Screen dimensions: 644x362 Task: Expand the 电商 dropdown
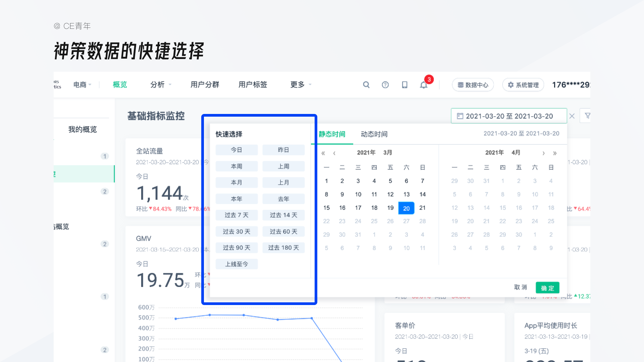tap(83, 85)
